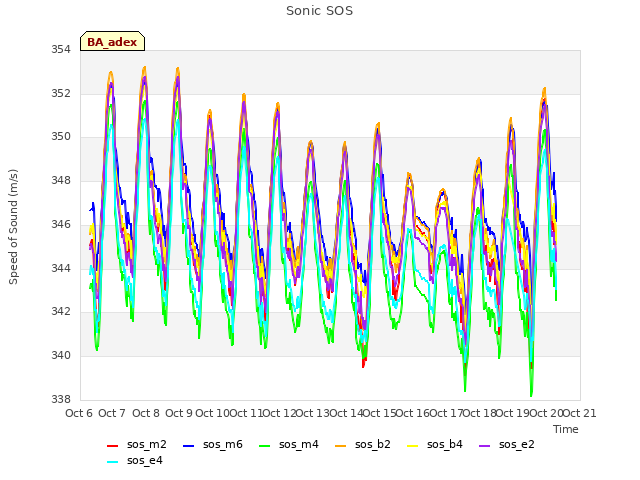The height and width of the screenshot is (480, 640).
Task: Click the 348 y-axis tick label
Action: [x=61, y=180]
